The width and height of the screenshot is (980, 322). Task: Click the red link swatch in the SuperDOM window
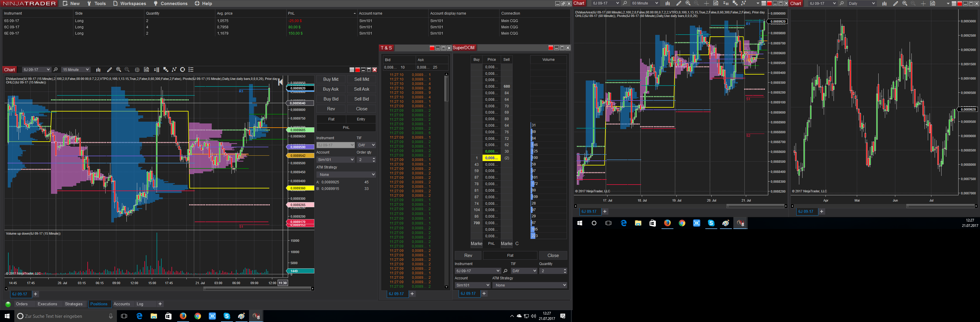click(551, 48)
